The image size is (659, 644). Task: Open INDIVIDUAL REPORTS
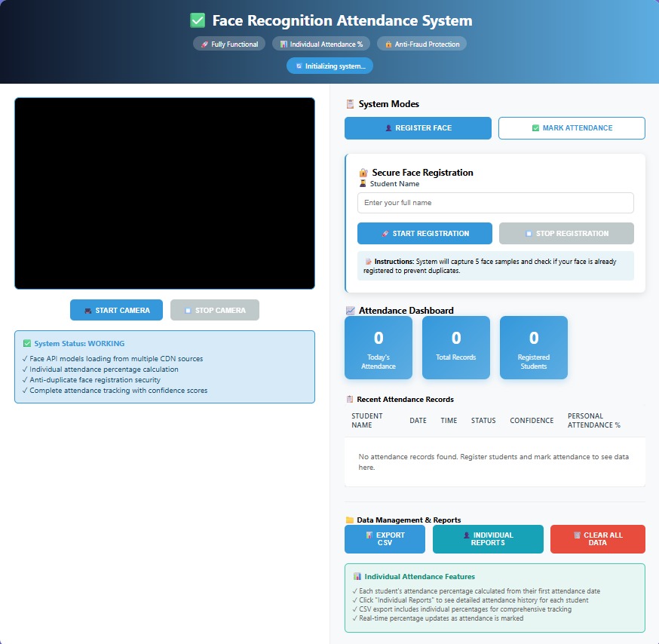[x=488, y=539]
